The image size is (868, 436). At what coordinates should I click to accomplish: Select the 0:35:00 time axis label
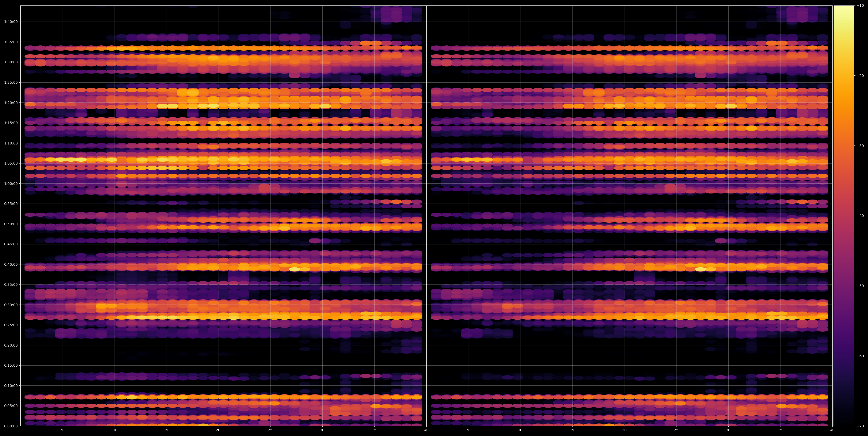tap(11, 284)
